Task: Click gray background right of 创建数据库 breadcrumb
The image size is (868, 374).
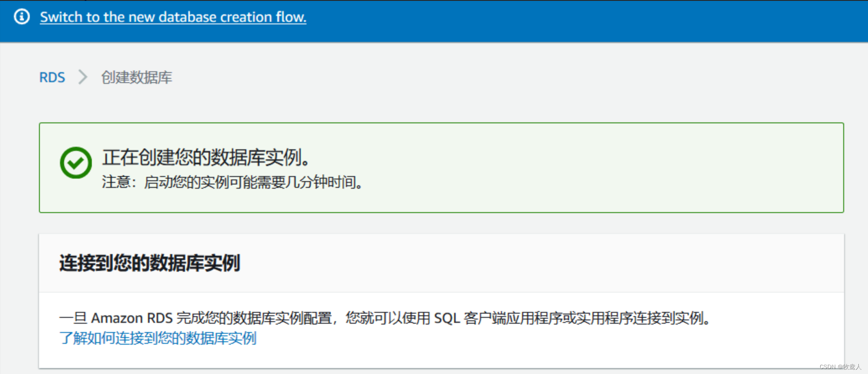Action: tap(503, 77)
